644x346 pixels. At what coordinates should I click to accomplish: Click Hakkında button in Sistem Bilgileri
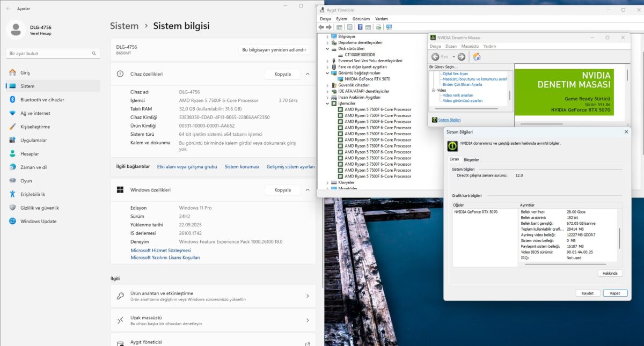pyautogui.click(x=610, y=274)
